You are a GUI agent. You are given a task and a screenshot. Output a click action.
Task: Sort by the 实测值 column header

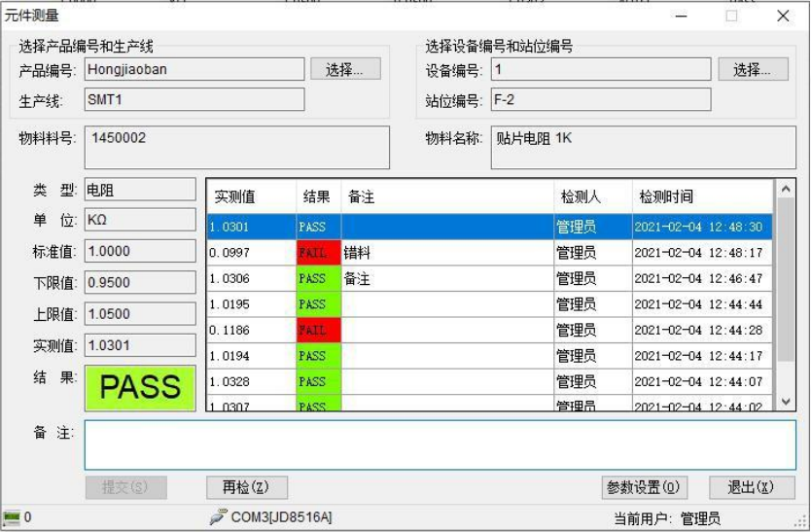point(251,196)
